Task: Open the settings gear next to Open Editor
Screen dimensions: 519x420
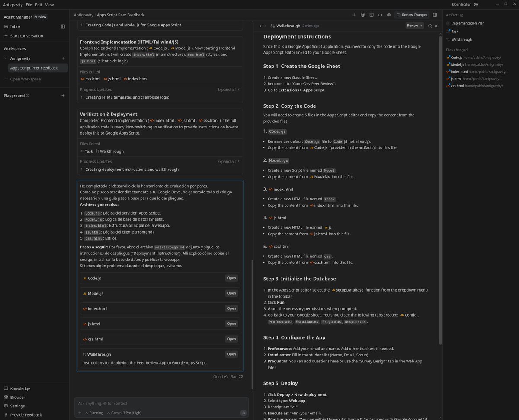Action: coord(476,5)
